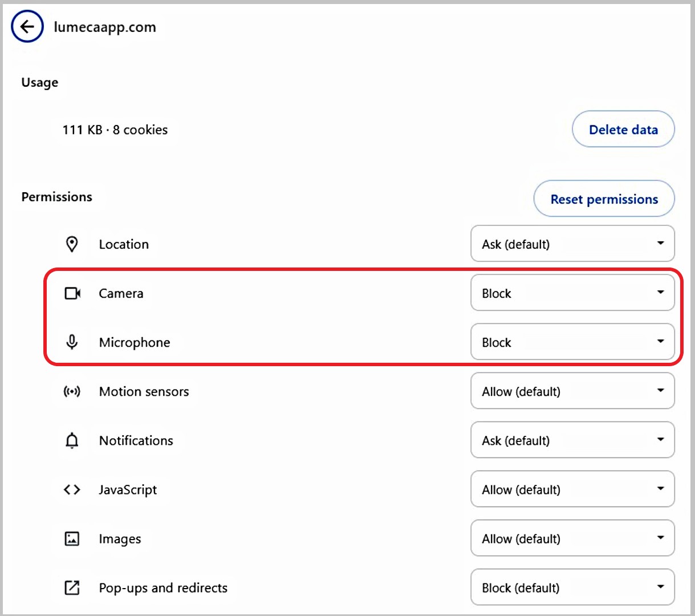Expand the Notifications permission dropdown
The width and height of the screenshot is (695, 616).
click(x=572, y=440)
